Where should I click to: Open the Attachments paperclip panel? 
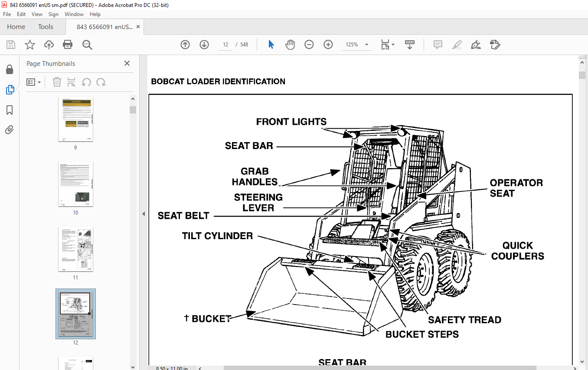pos(10,130)
